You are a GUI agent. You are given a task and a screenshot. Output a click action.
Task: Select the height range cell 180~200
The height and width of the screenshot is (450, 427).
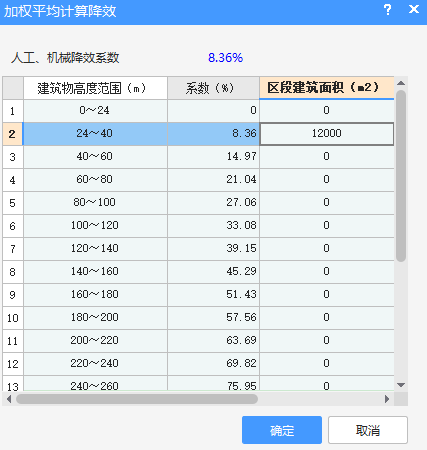click(95, 318)
